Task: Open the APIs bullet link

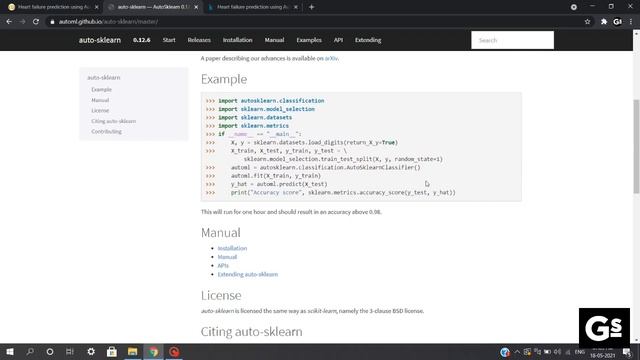Action: point(223,266)
